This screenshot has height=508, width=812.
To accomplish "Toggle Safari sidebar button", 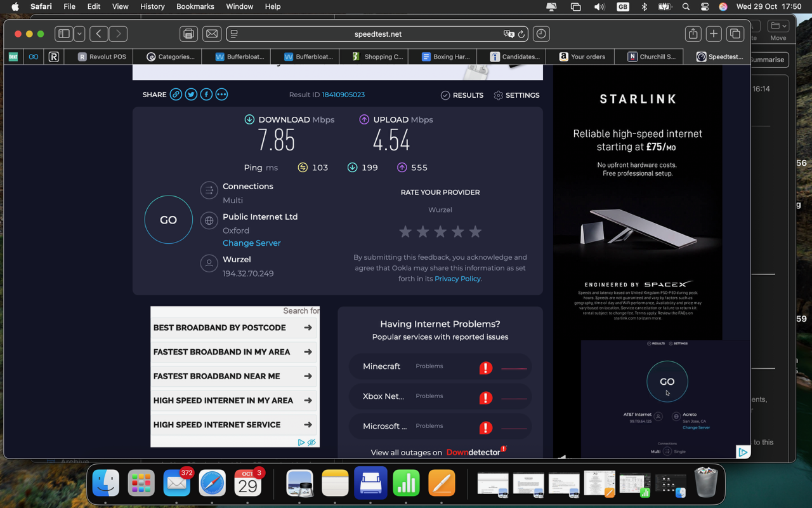I will coord(63,34).
